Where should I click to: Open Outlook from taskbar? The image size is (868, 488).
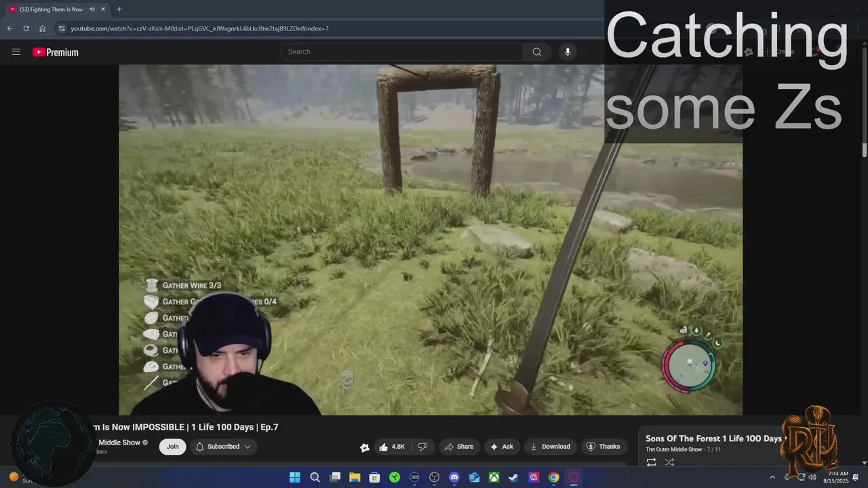coord(475,477)
